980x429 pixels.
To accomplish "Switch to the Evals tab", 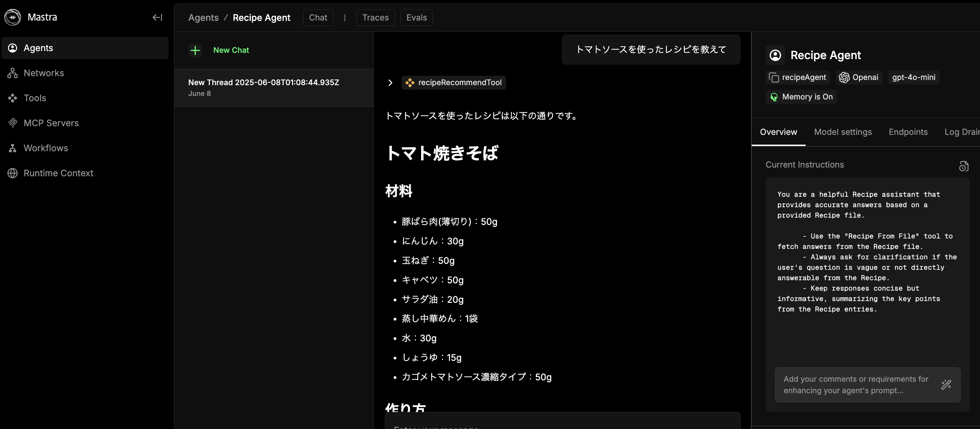I will (417, 17).
